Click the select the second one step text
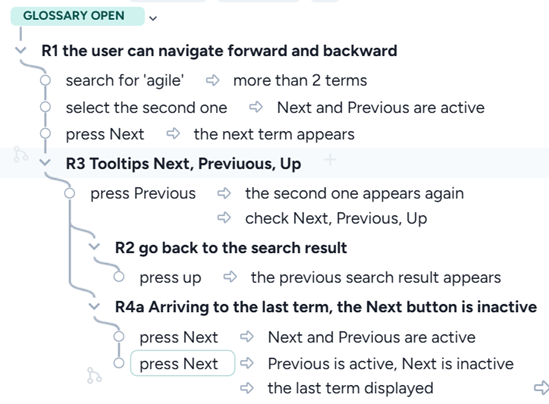This screenshot has width=549, height=404. coord(146,108)
